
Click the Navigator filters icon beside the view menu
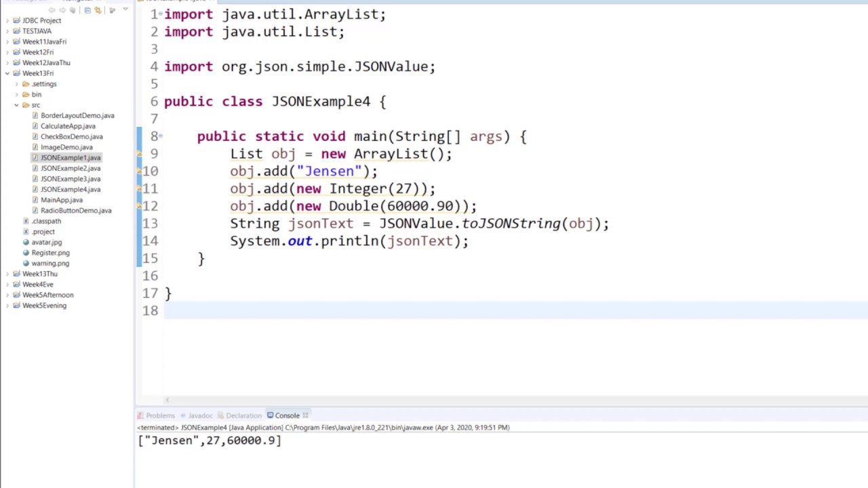(113, 10)
